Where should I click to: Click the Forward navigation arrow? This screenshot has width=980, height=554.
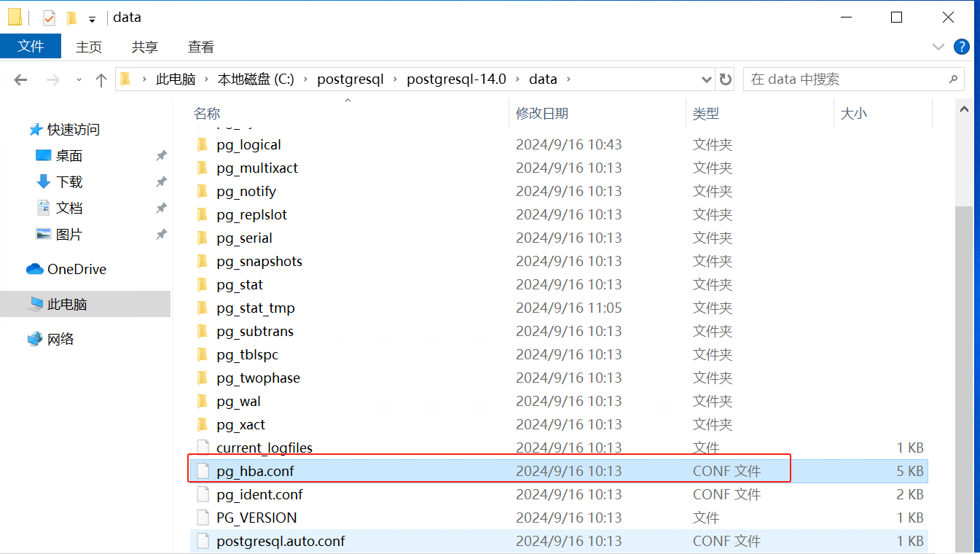click(52, 79)
